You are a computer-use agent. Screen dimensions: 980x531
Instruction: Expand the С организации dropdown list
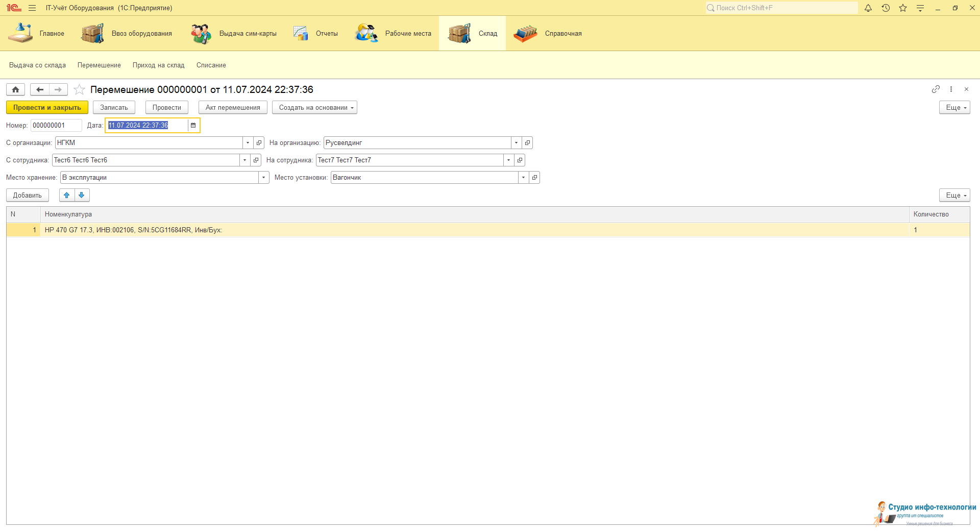[248, 143]
